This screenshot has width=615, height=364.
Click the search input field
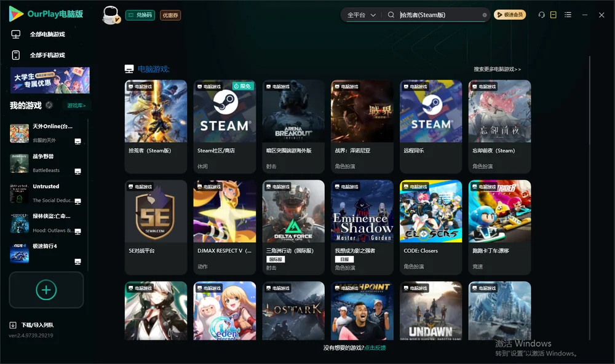tap(440, 15)
